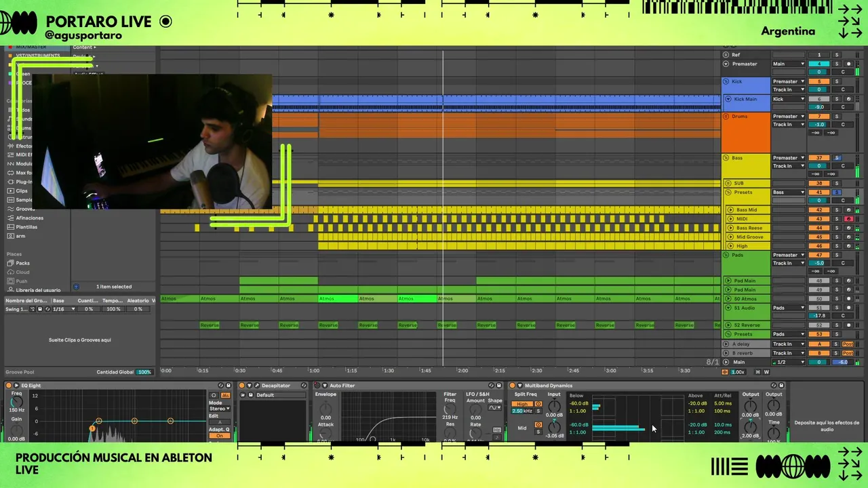Unfold the Bass Mid track
Image resolution: width=868 pixels, height=488 pixels.
731,210
